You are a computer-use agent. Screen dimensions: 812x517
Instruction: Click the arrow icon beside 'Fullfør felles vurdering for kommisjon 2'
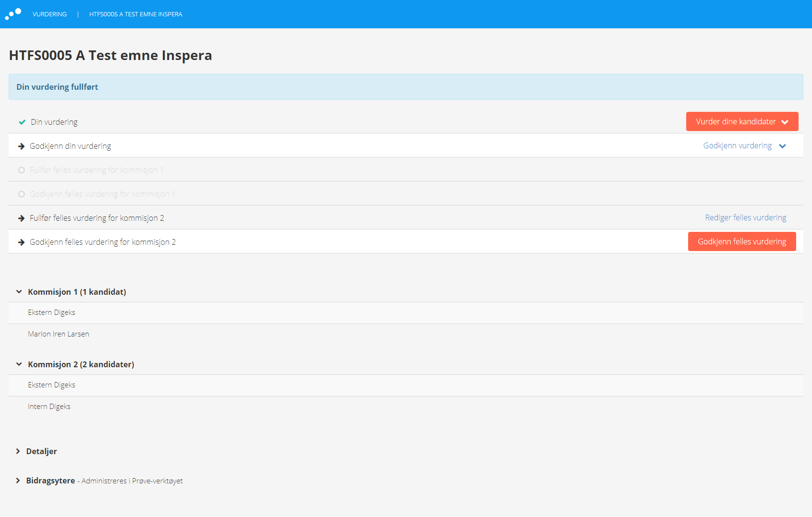point(21,218)
